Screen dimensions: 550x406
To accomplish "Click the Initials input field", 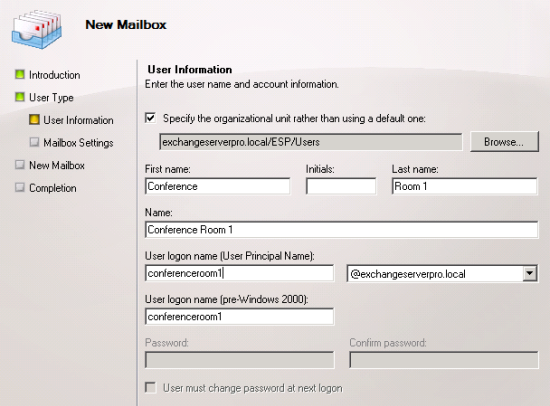I will [x=341, y=186].
